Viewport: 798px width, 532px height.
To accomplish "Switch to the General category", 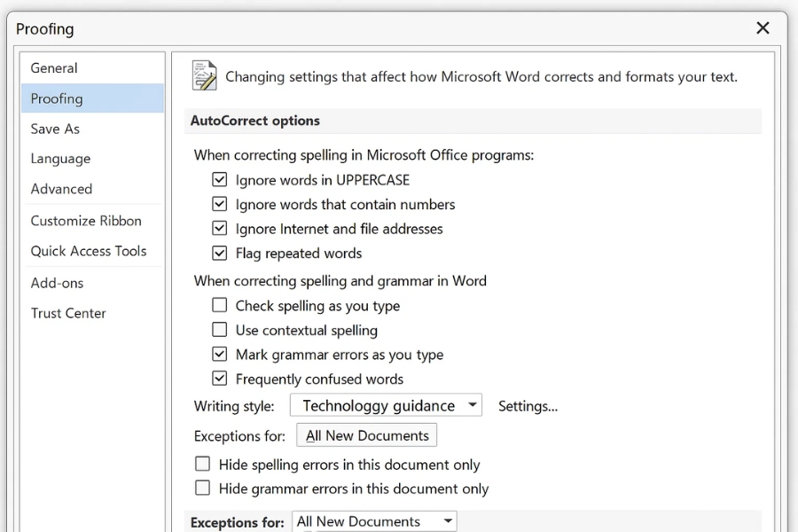I will click(54, 68).
